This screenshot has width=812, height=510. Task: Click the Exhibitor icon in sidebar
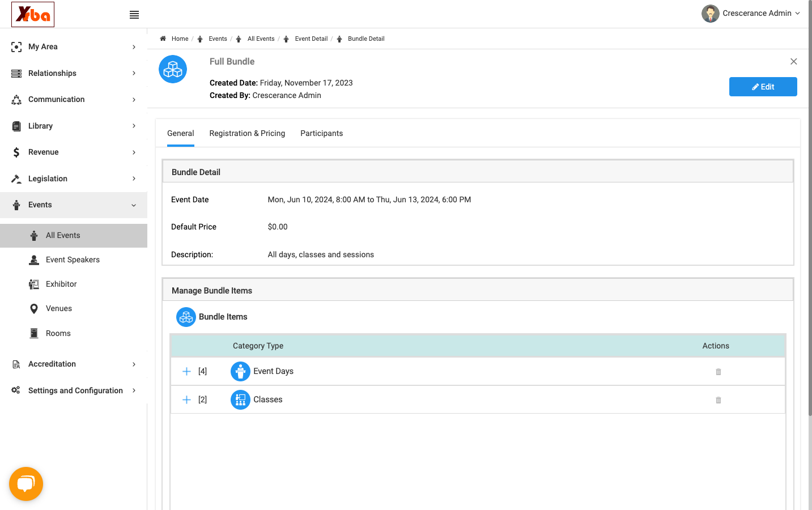34,284
